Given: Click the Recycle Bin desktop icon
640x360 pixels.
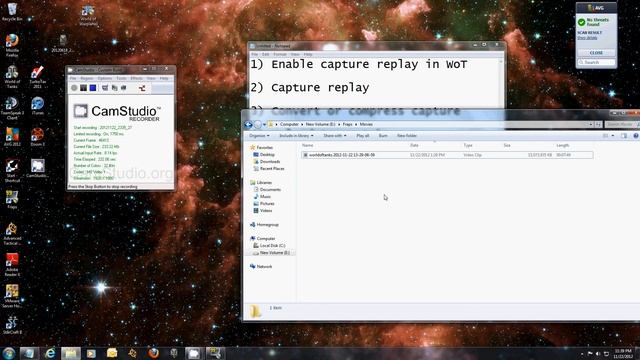Looking at the screenshot, I should pyautogui.click(x=12, y=11).
